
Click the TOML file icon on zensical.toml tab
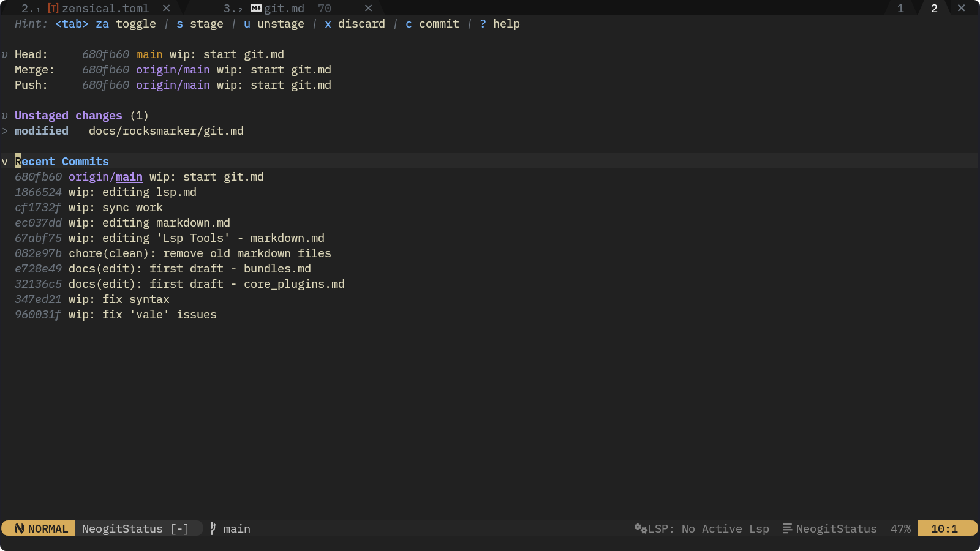[53, 9]
